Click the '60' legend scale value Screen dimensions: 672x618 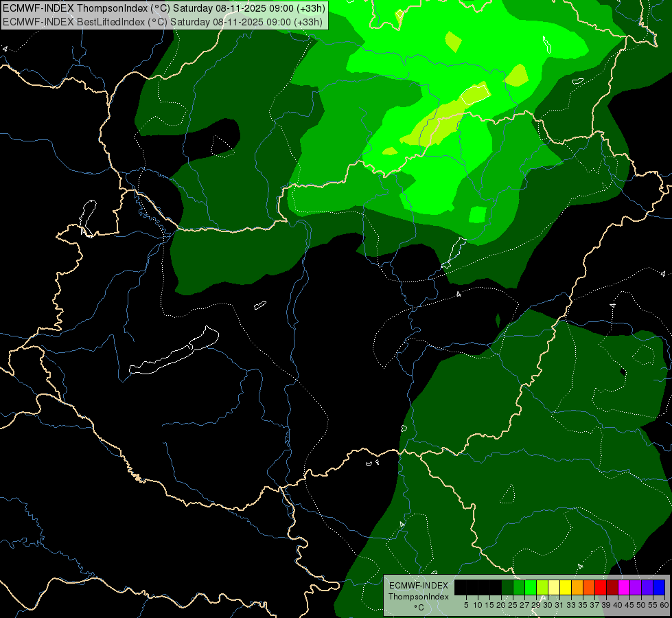664,605
